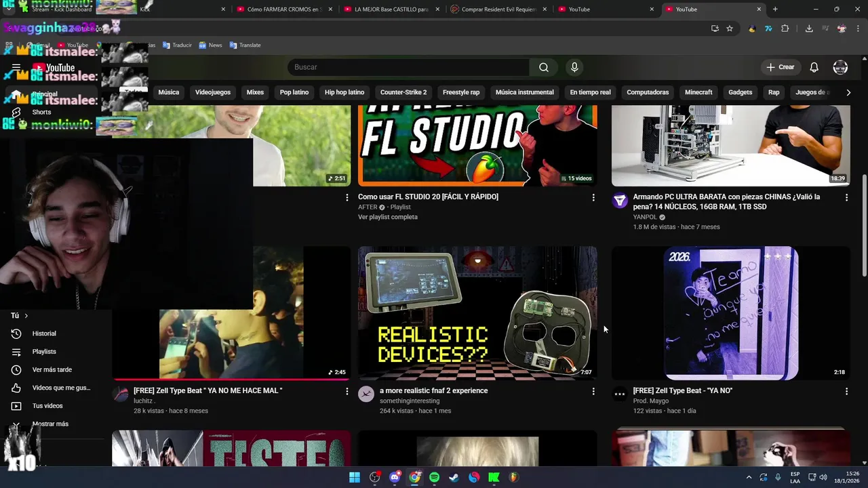Click the page vertical scrollbar
The image size is (868, 488).
tap(864, 225)
